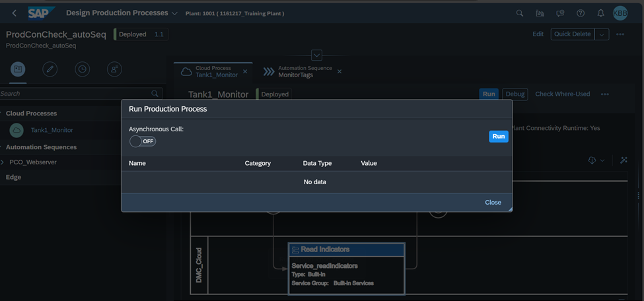
Task: Click the help question mark icon
Action: pos(581,13)
